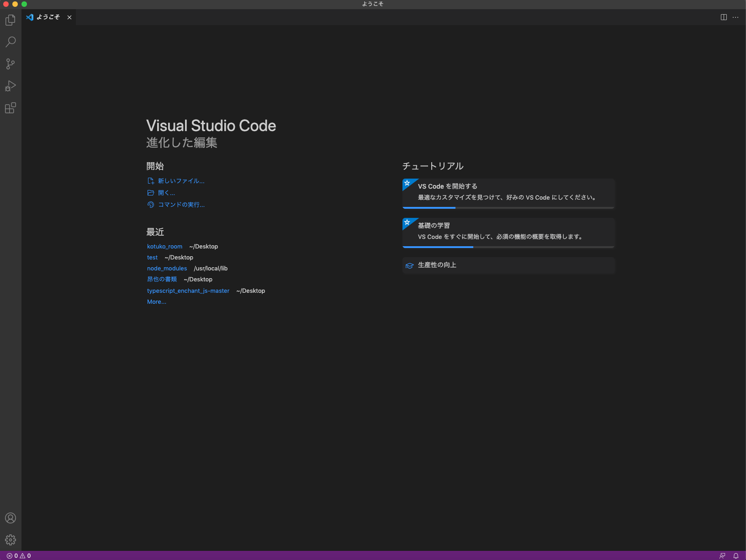This screenshot has width=746, height=560.
Task: Open notifications bell in status bar
Action: click(736, 555)
